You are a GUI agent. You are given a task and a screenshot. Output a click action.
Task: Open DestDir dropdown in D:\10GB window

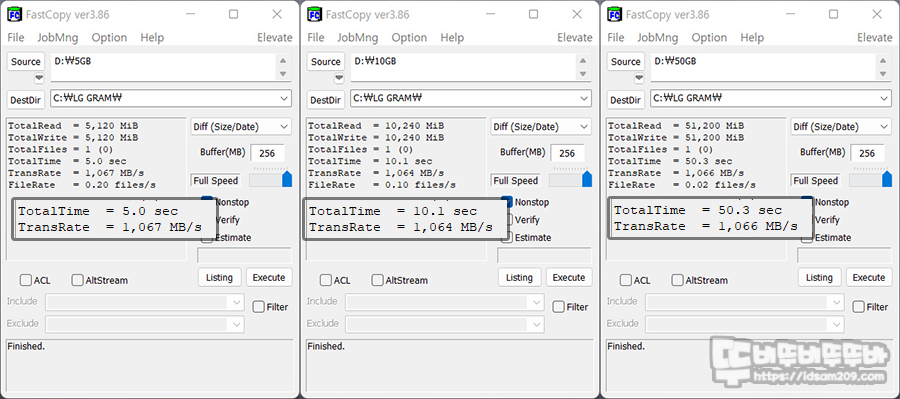584,98
